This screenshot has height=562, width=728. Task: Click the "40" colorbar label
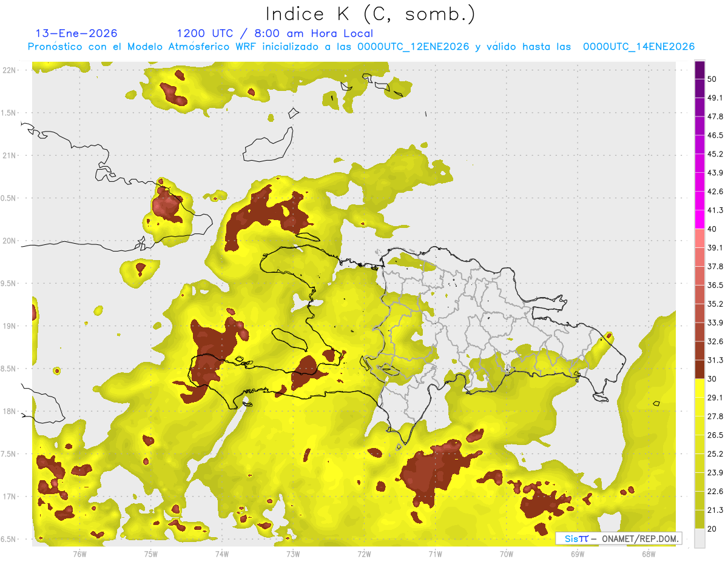[712, 229]
